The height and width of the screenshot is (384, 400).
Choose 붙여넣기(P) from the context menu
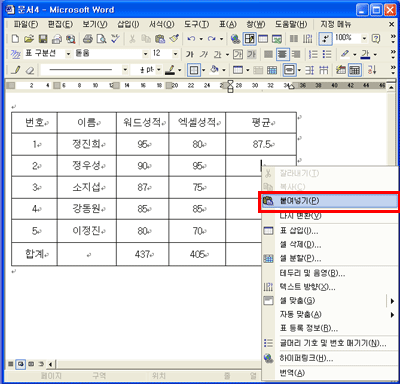point(329,201)
